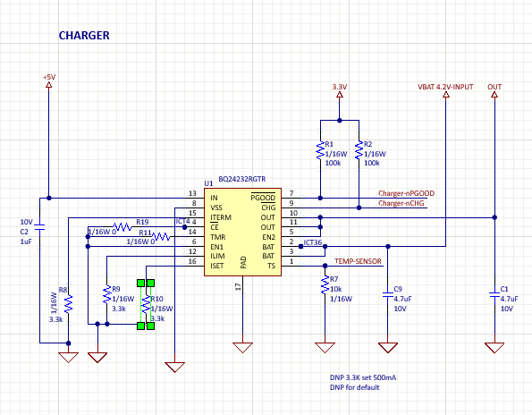
Task: Click ground symbol below C1
Action: pyautogui.click(x=494, y=348)
